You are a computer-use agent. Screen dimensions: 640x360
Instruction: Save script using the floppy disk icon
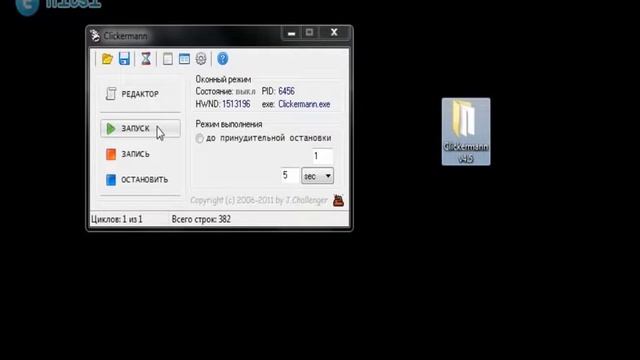124,59
